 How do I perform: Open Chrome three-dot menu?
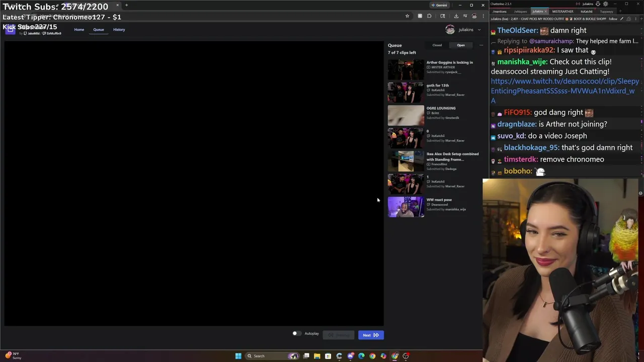pos(483,16)
